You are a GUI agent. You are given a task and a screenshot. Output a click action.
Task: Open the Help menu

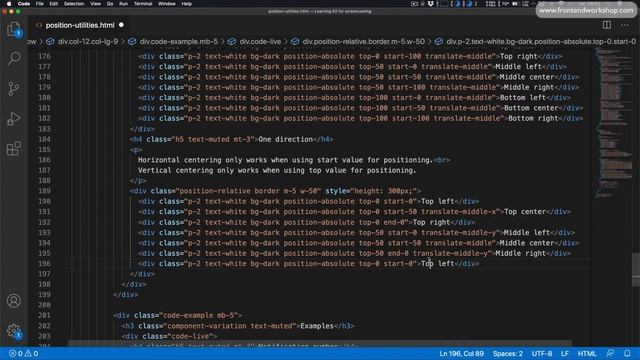pyautogui.click(x=187, y=4)
